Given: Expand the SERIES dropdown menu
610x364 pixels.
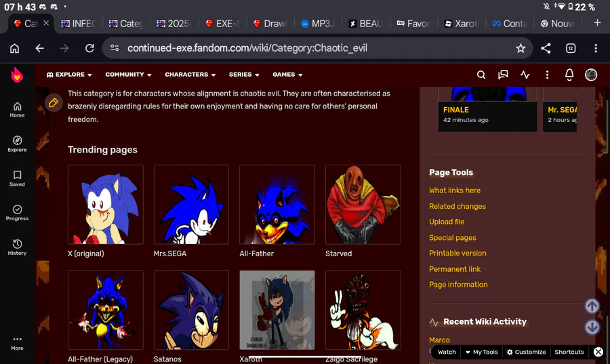Looking at the screenshot, I should pos(244,75).
